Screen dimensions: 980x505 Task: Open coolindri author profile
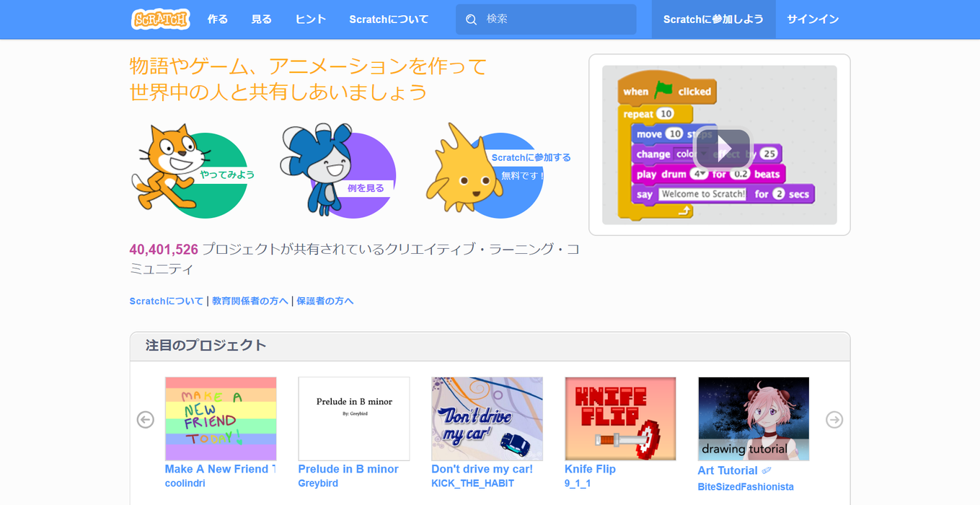click(x=185, y=483)
